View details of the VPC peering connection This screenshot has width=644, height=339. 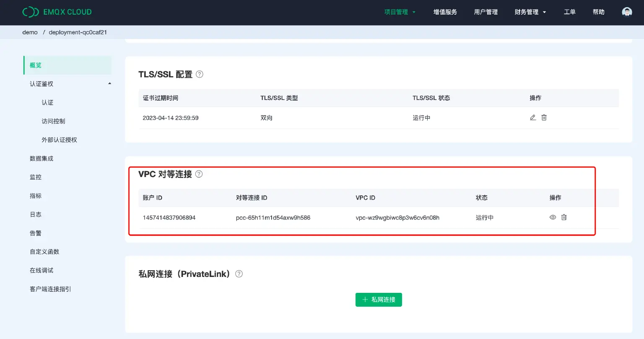point(553,217)
